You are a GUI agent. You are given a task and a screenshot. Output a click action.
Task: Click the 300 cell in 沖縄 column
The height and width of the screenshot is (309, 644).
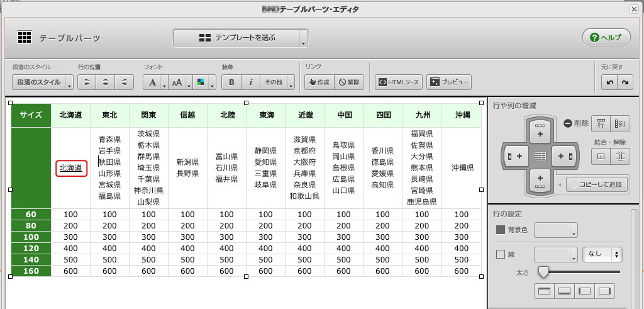[462, 237]
